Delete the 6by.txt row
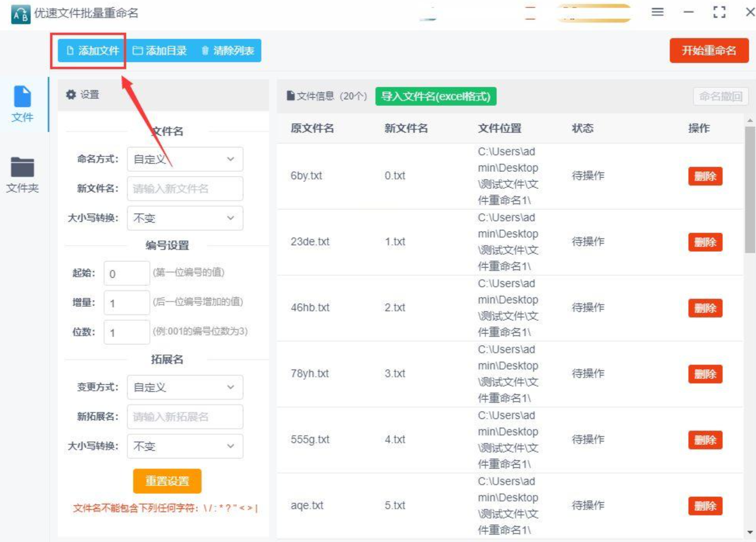Screen dimensions: 756x542 click(705, 176)
